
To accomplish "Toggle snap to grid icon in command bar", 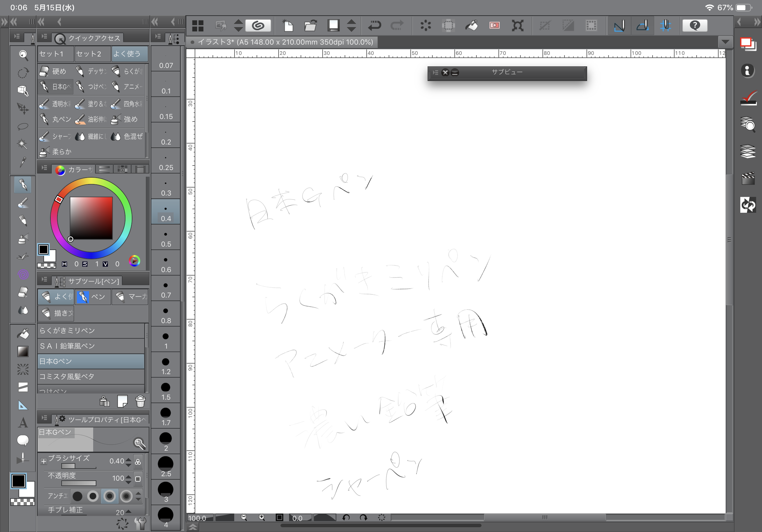I will point(665,26).
